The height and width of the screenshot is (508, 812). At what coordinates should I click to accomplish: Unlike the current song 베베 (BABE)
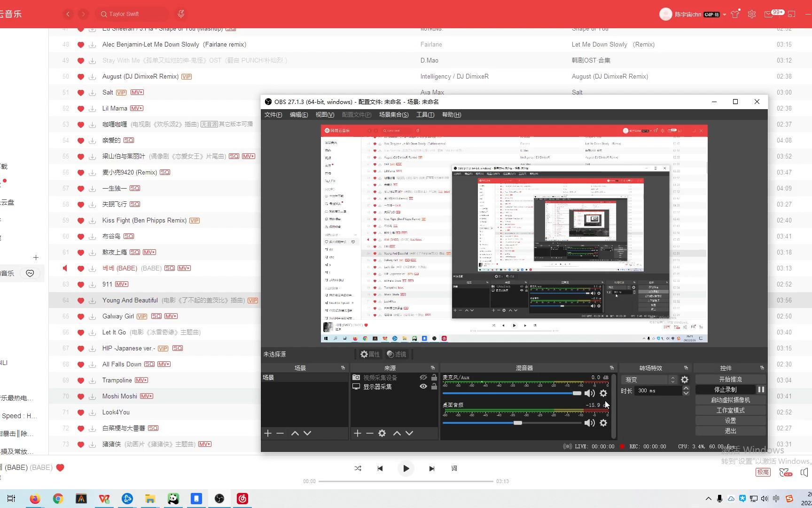pos(60,468)
